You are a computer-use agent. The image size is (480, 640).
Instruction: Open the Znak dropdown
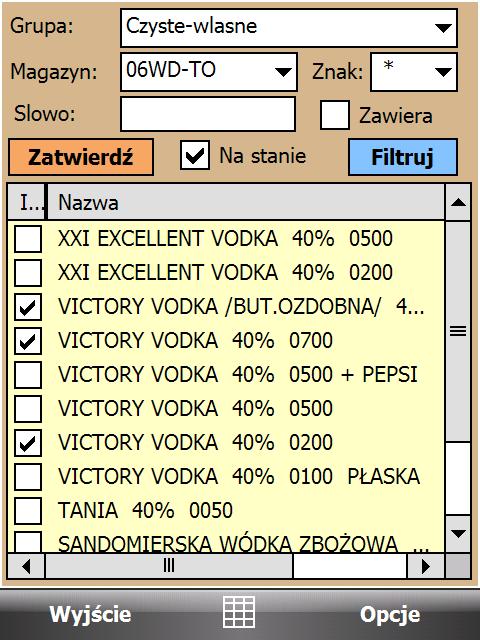(x=414, y=71)
